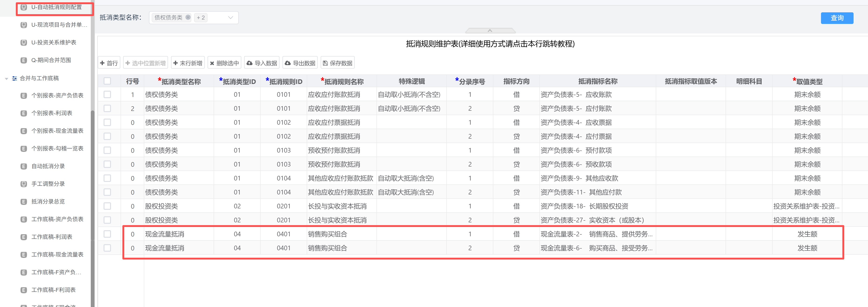Open 工作底稿-利润表 in the sidebar
This screenshot has height=307, width=868.
(x=52, y=237)
